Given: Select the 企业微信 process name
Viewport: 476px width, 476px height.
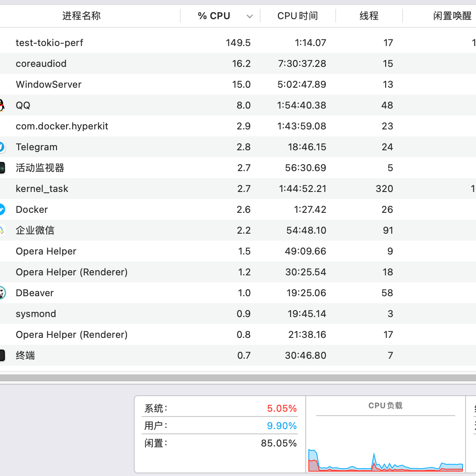Looking at the screenshot, I should [35, 231].
